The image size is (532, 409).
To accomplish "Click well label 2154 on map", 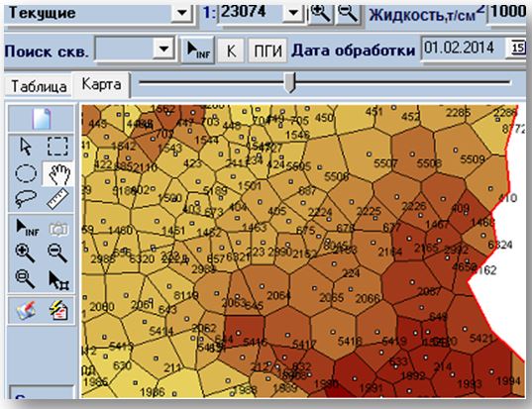I will click(390, 252).
